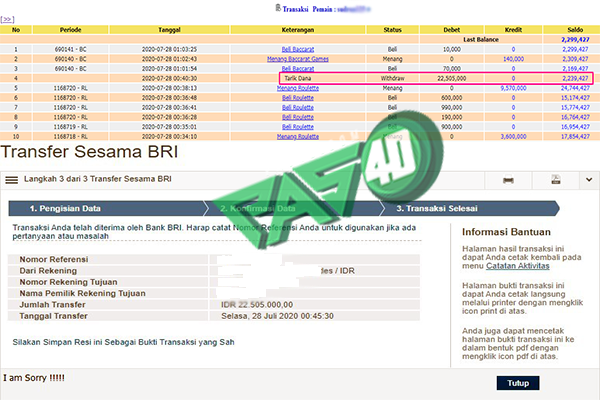Viewport: 600px width, 400px height.
Task: Open Beli Baccarat link in row 1
Action: (x=298, y=49)
